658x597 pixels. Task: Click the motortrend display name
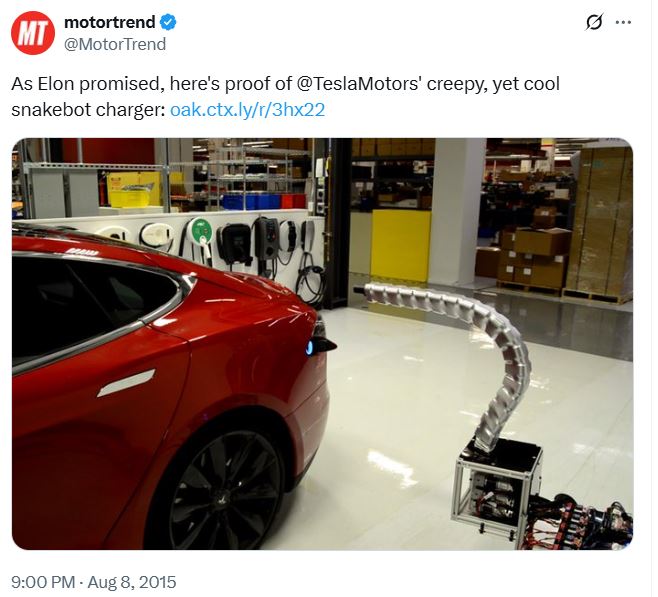pyautogui.click(x=110, y=22)
